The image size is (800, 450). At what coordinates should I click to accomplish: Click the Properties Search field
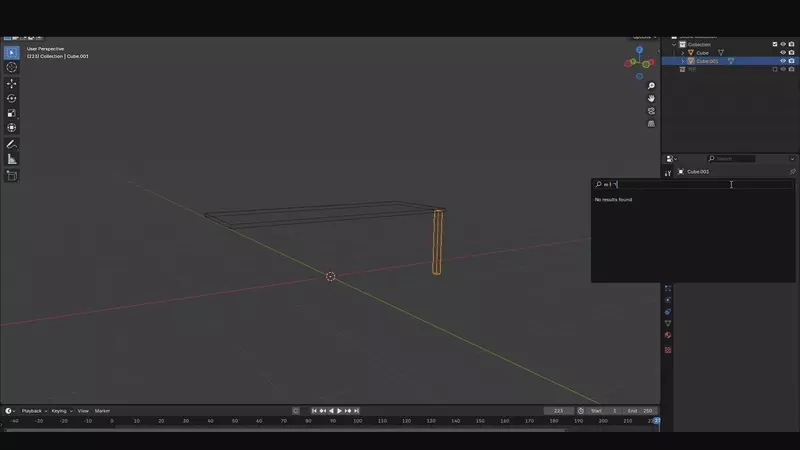point(731,159)
